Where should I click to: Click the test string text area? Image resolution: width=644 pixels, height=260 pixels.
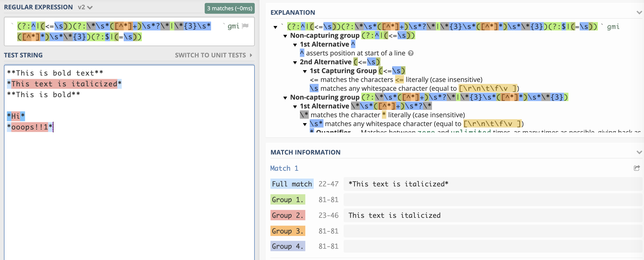pos(129,162)
